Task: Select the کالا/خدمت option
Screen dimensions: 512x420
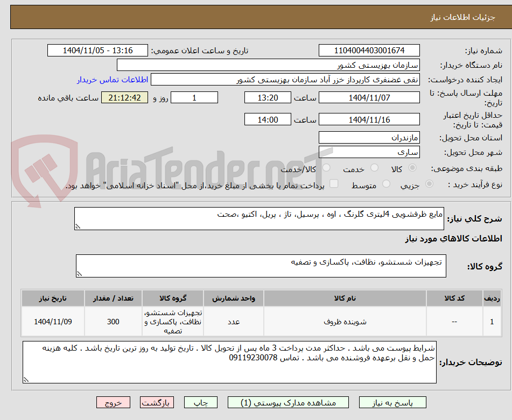Action: [x=326, y=168]
